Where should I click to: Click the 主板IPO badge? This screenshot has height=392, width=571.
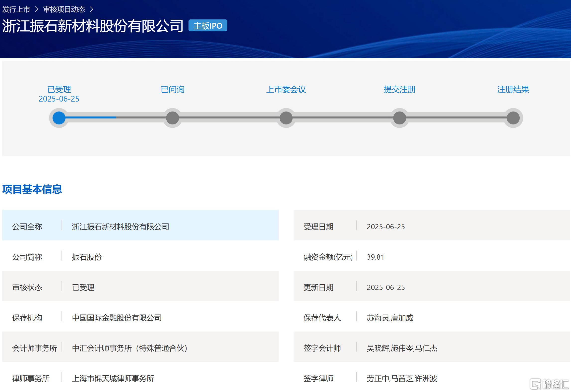[208, 26]
